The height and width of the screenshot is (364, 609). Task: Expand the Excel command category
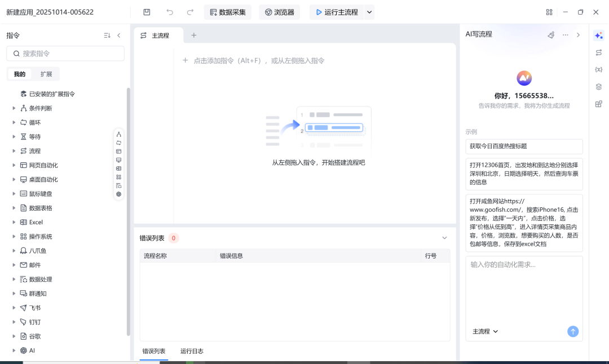(x=14, y=222)
